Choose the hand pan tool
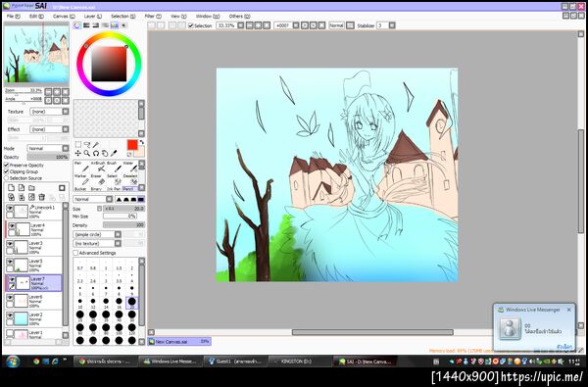Image resolution: width=588 pixels, height=387 pixels. [x=105, y=153]
